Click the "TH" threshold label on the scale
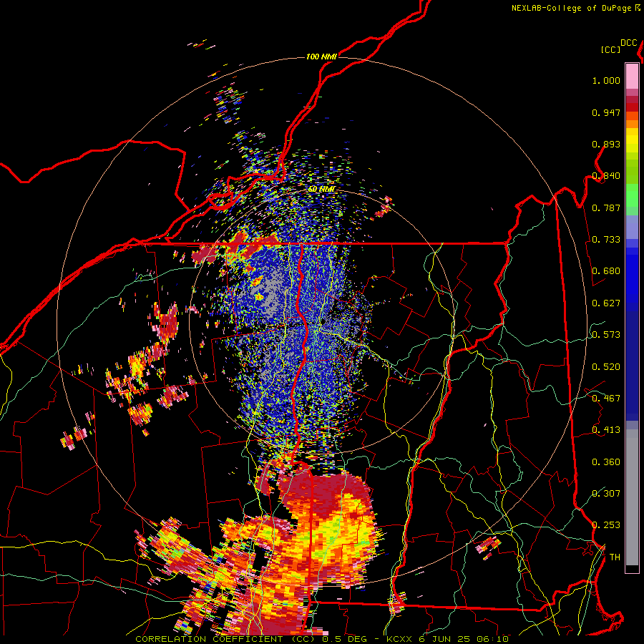 point(615,557)
